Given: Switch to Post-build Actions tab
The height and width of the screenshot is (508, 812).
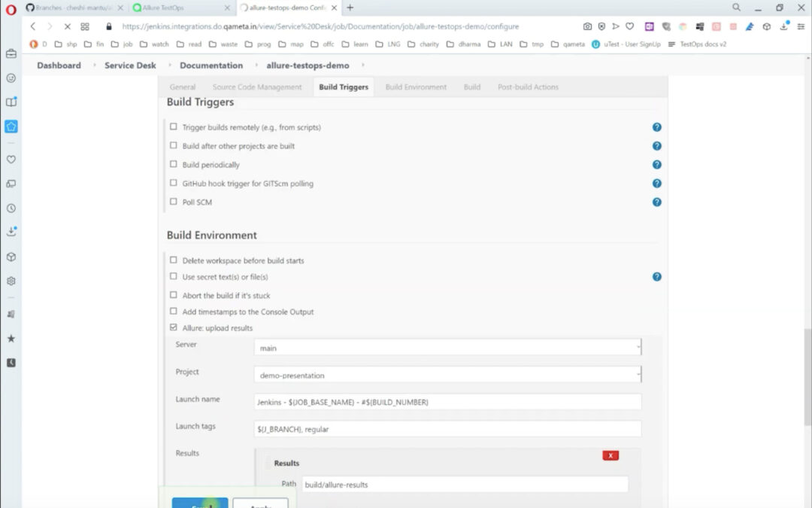Looking at the screenshot, I should point(528,87).
